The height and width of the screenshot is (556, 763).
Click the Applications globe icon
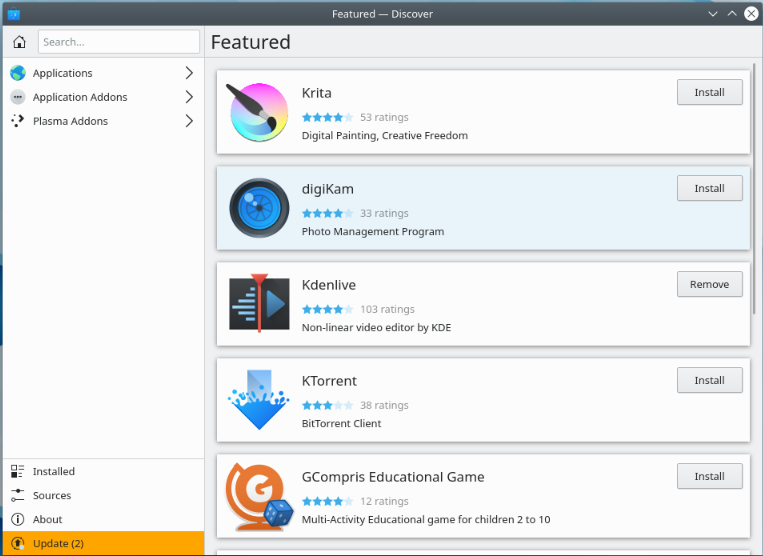(18, 73)
